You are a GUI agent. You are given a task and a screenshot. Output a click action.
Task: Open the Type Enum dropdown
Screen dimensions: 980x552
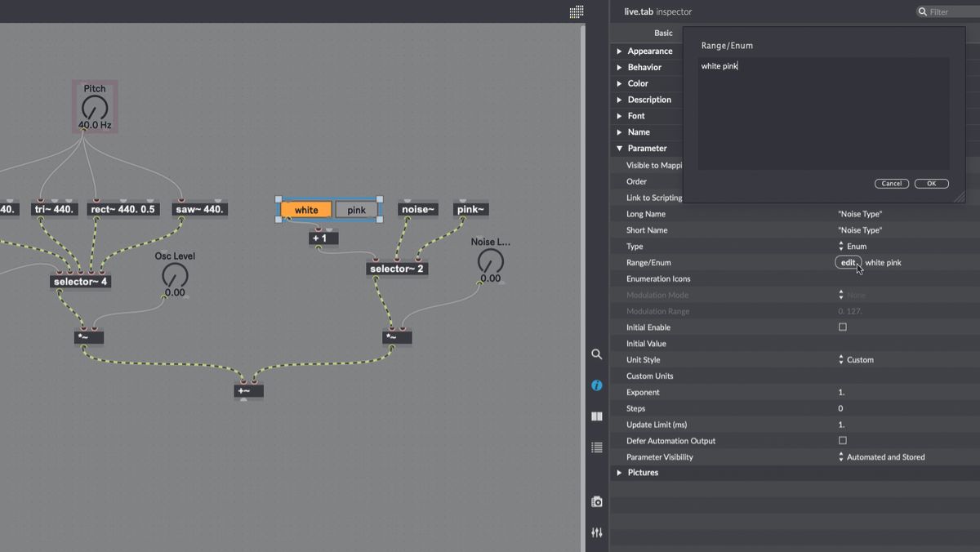click(853, 246)
